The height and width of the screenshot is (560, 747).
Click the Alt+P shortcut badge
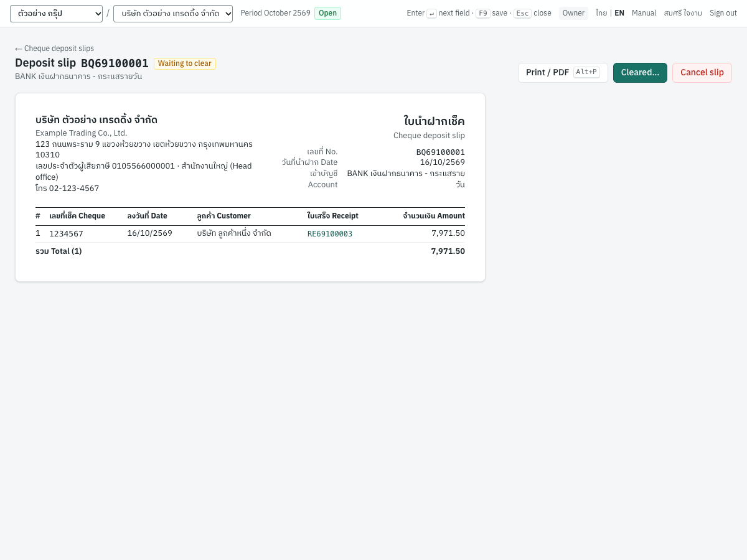pyautogui.click(x=586, y=72)
